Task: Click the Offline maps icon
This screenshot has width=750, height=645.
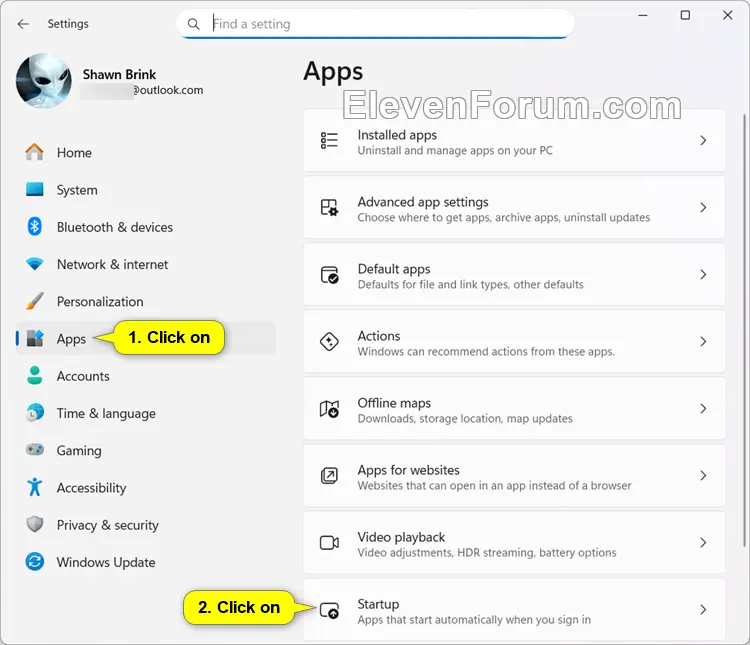Action: 329,409
